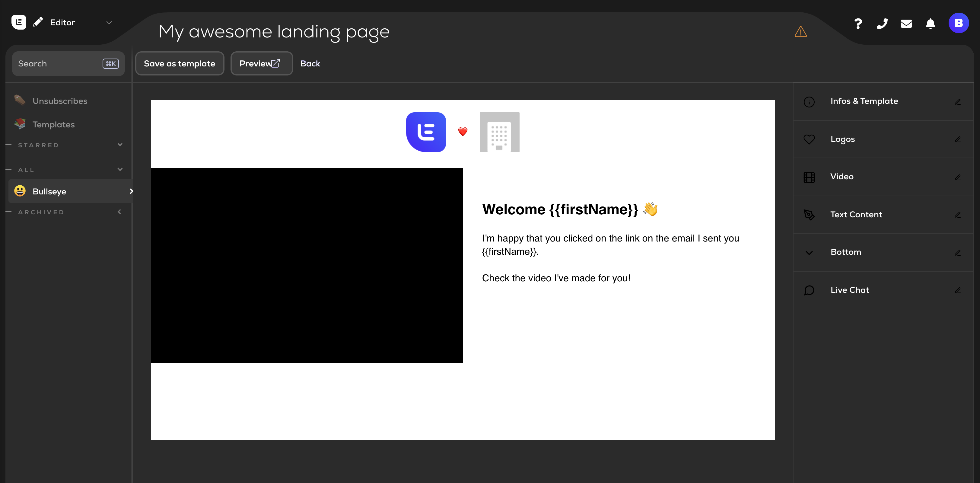Click the lemlist logo top left
The width and height of the screenshot is (980, 483).
tap(19, 22)
